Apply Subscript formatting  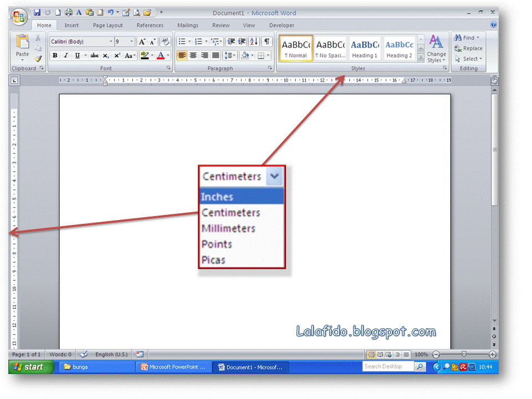point(106,55)
